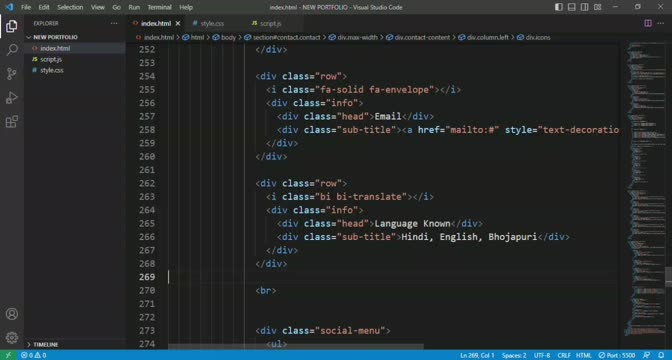Open the Accounts menu icon

coord(12,314)
